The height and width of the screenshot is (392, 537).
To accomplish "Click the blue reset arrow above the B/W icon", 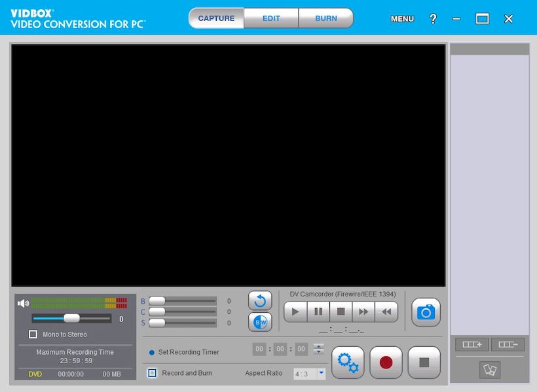I will [260, 300].
